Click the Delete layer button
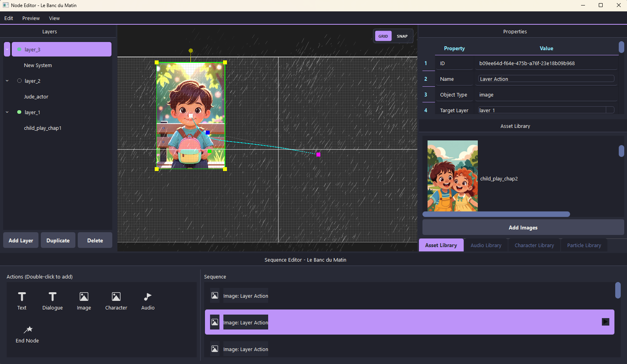 tap(95, 240)
